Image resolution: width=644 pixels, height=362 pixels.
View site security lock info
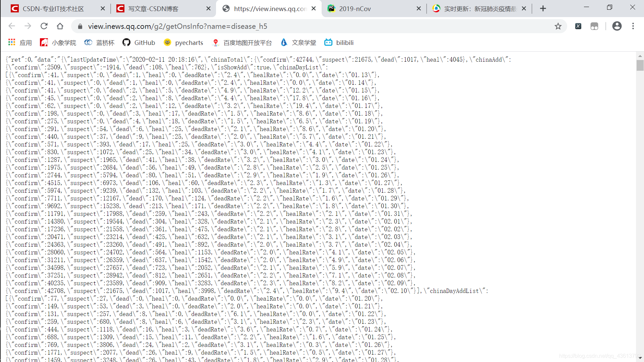click(80, 26)
